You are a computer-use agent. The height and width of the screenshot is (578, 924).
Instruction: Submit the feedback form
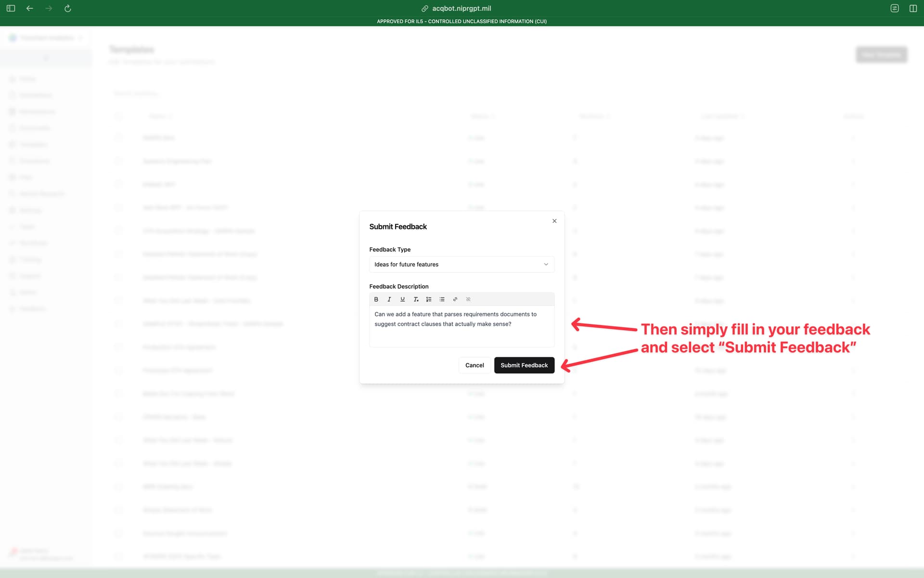(x=524, y=365)
